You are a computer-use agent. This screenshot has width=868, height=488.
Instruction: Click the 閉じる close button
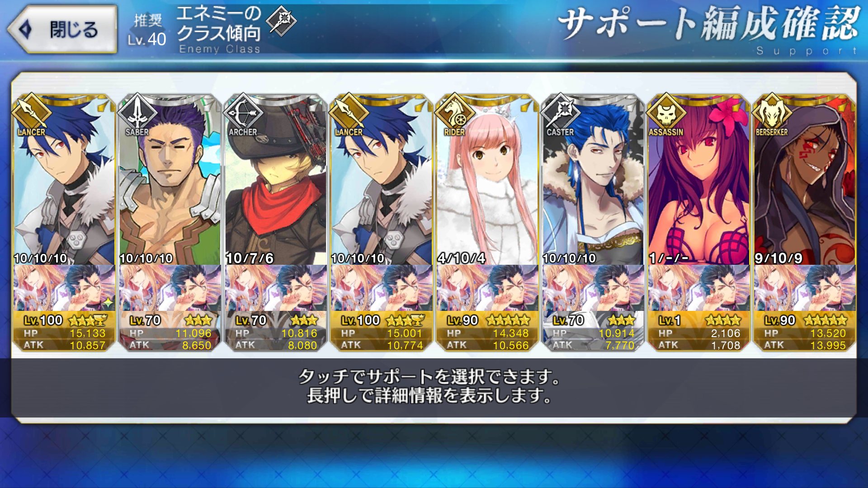pos(62,29)
